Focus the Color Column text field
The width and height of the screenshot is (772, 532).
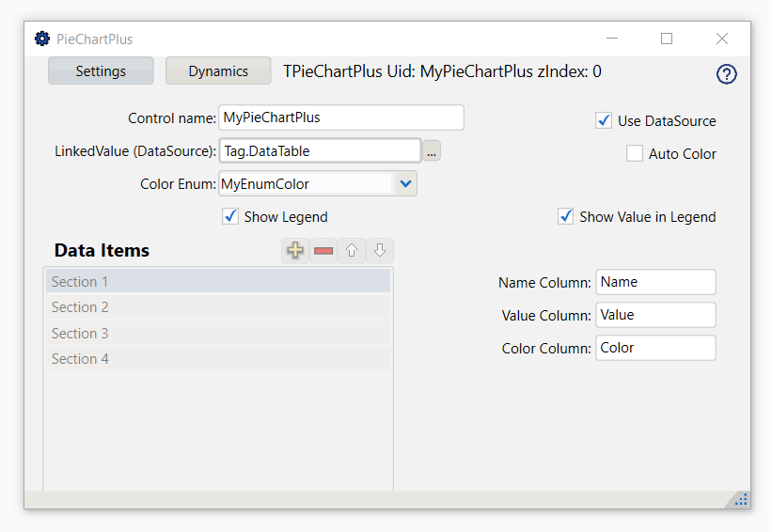655,348
